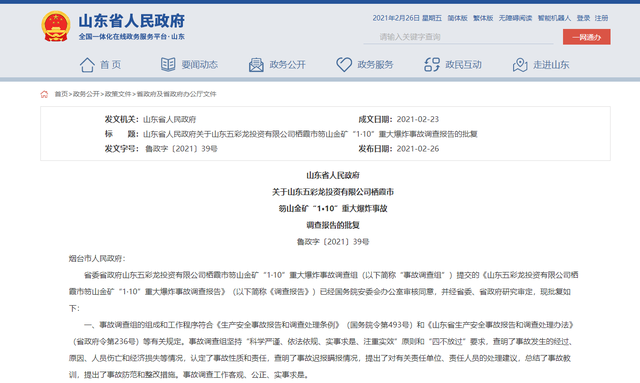Image resolution: width=640 pixels, height=383 pixels.
Task: Click the 省政府及省政府办公厅文件 breadcrumb link
Action: (176, 94)
